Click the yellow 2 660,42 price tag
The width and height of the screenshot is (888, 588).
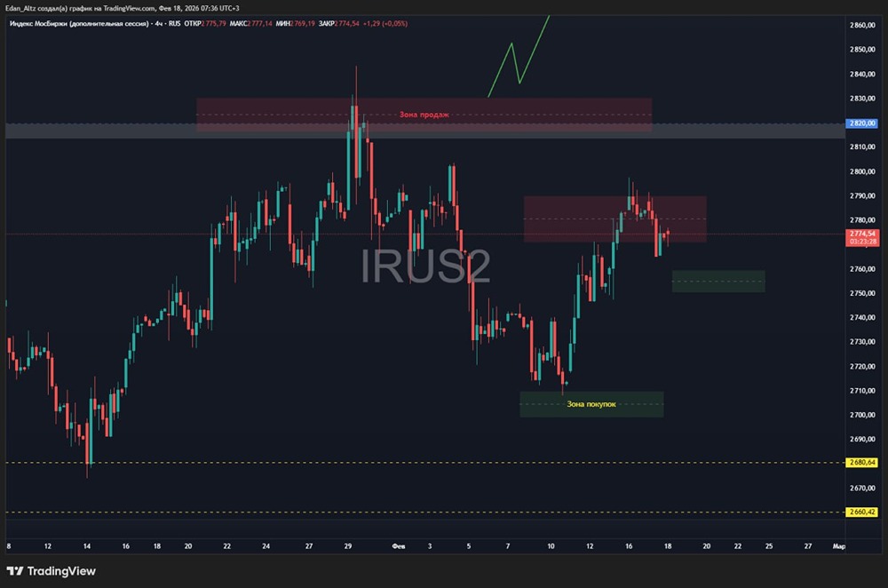pyautogui.click(x=861, y=512)
